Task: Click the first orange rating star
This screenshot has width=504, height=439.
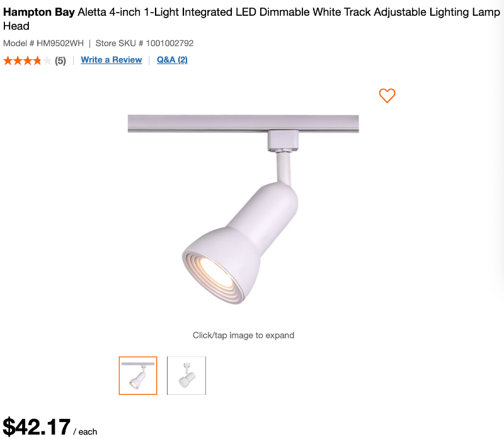Action: click(x=8, y=60)
